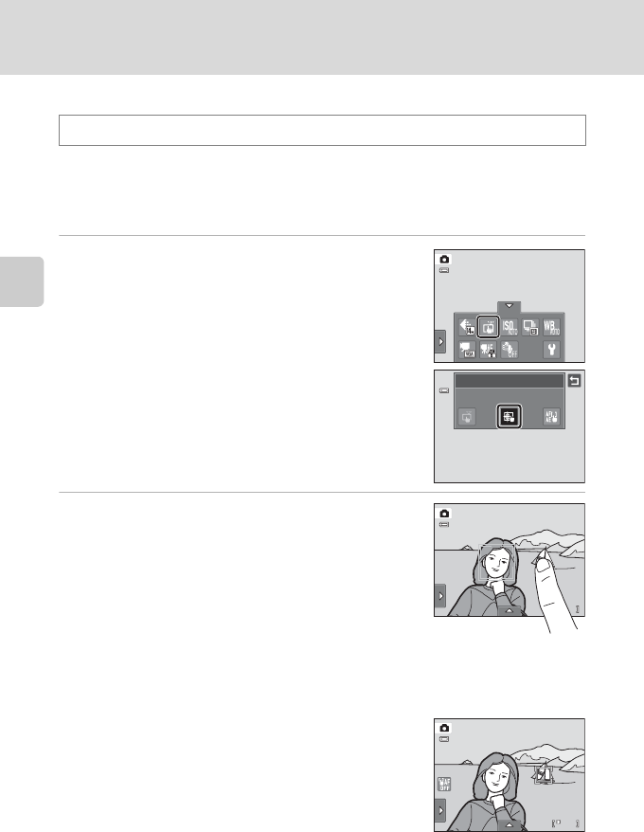
Task: Open the WB white balance setting
Action: pos(551,327)
